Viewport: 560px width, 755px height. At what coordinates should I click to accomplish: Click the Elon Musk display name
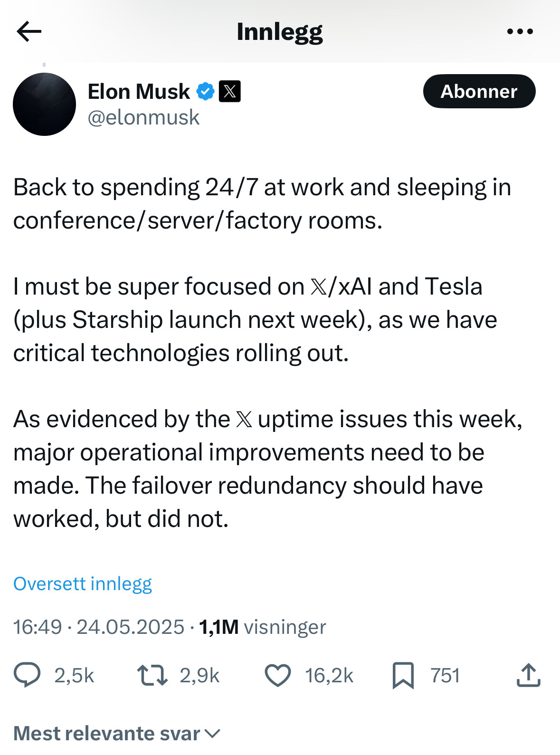[139, 91]
